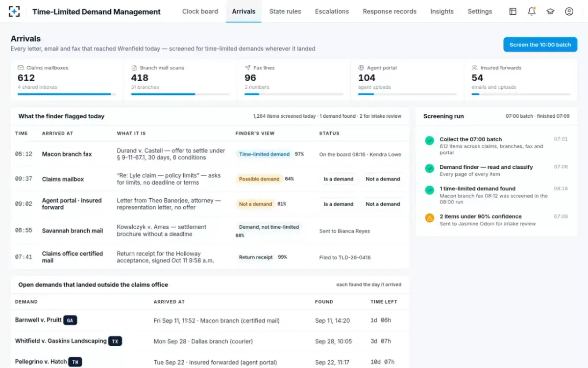Viewport: 588px width, 368px height.
Task: Open the user account icon
Action: pos(569,11)
